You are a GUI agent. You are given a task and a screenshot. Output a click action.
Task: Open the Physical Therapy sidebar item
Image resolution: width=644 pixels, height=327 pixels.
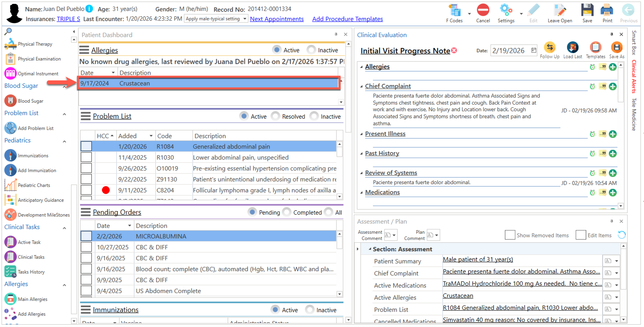click(x=35, y=44)
